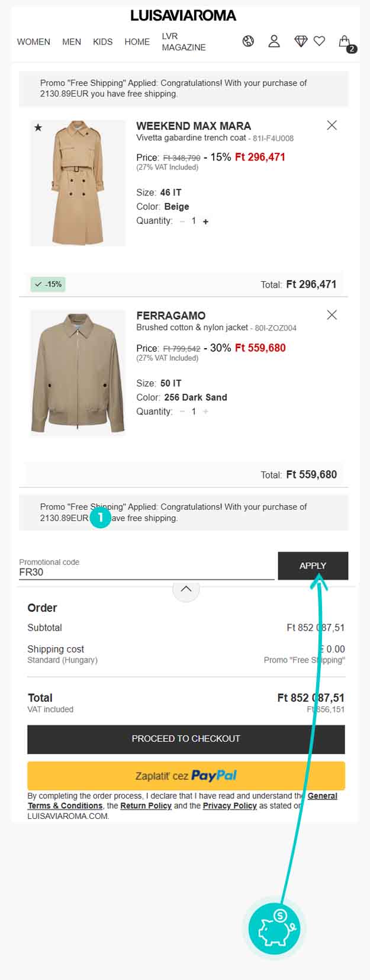This screenshot has height=980, width=370.
Task: Open the shopping bag with 2 items
Action: (x=345, y=41)
